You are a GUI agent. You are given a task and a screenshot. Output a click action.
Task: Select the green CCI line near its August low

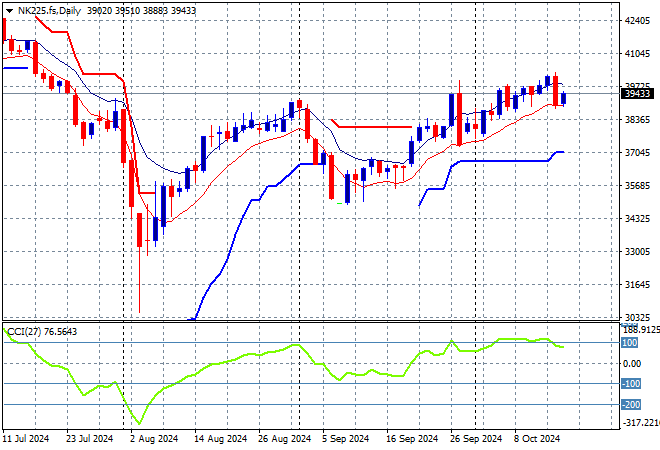[139, 422]
